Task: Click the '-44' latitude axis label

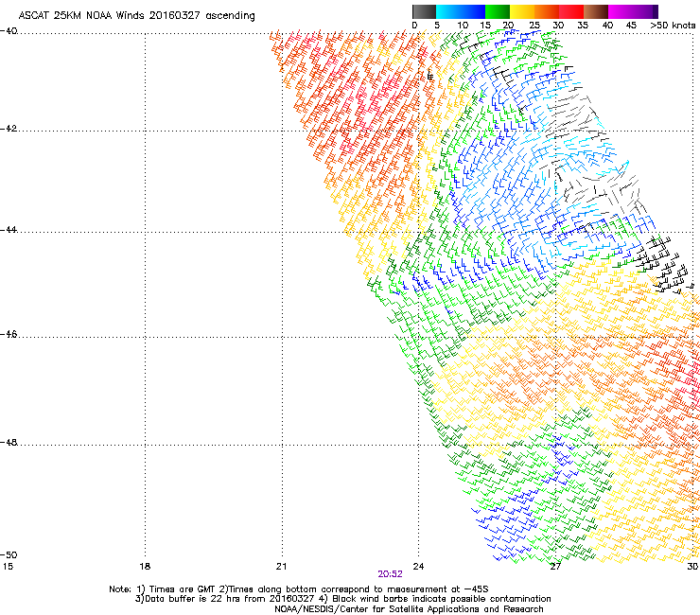Action: (9, 230)
